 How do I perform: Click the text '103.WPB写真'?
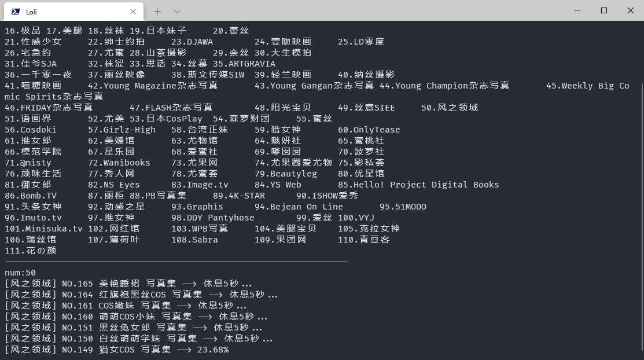click(200, 229)
